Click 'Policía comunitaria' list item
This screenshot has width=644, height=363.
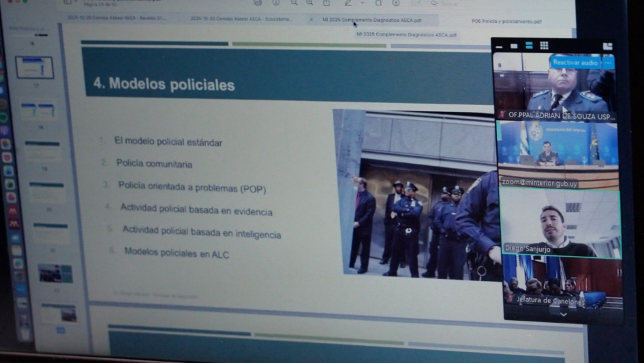point(154,164)
